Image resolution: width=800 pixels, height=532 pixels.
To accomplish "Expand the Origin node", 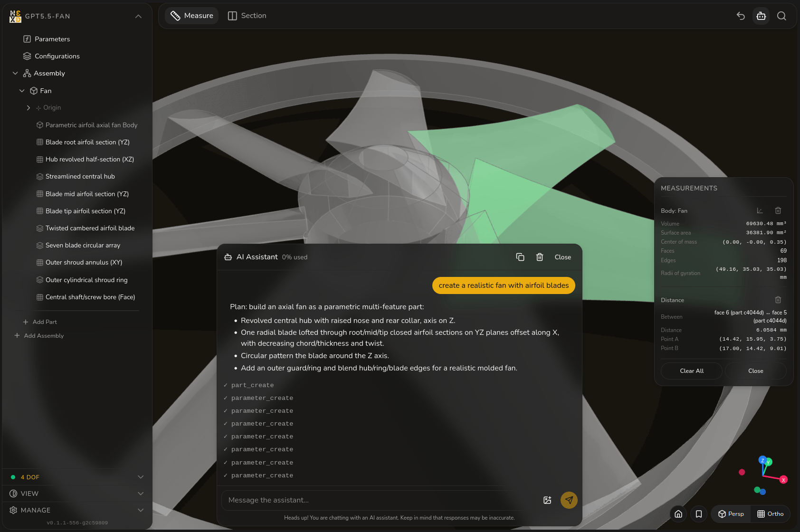I will tap(29, 108).
